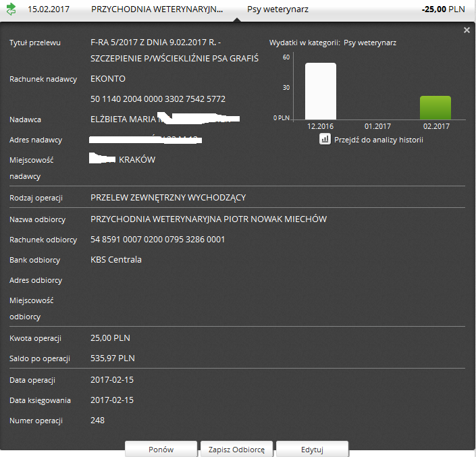Viewport: 476px width, 457px height.
Task: Click the recipient name PRZYCHODNIA WETERYNARYJNA PIOTR NOWAK
Action: 209,219
